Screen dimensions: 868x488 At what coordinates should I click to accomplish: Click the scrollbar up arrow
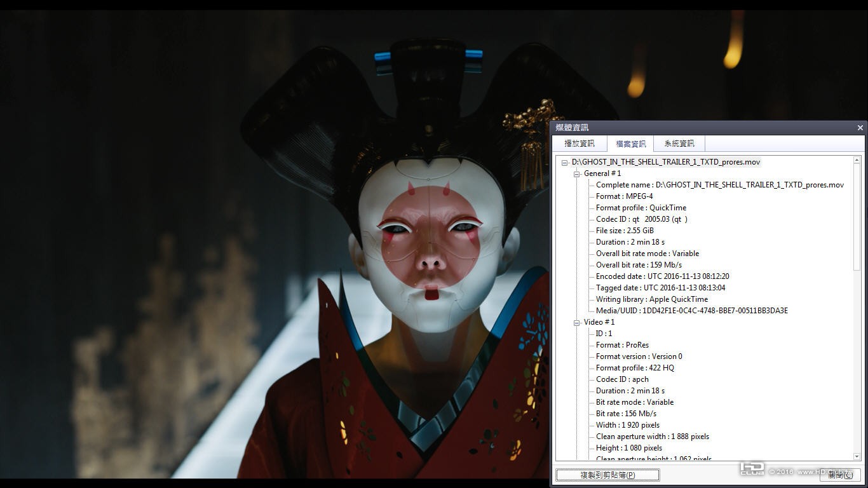tap(857, 160)
